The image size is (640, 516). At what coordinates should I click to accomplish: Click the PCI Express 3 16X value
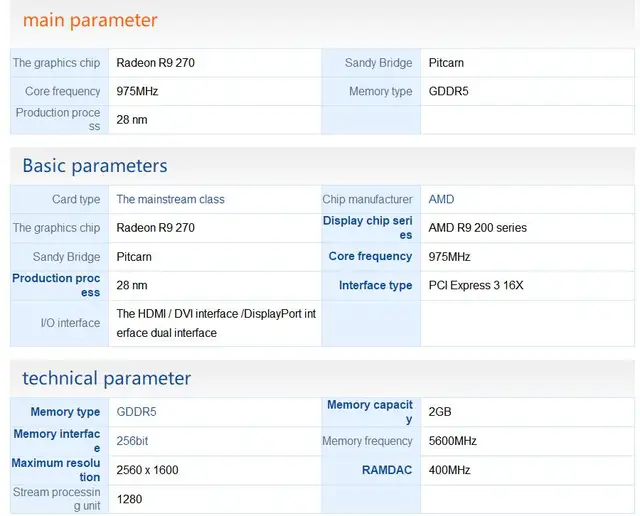point(476,285)
